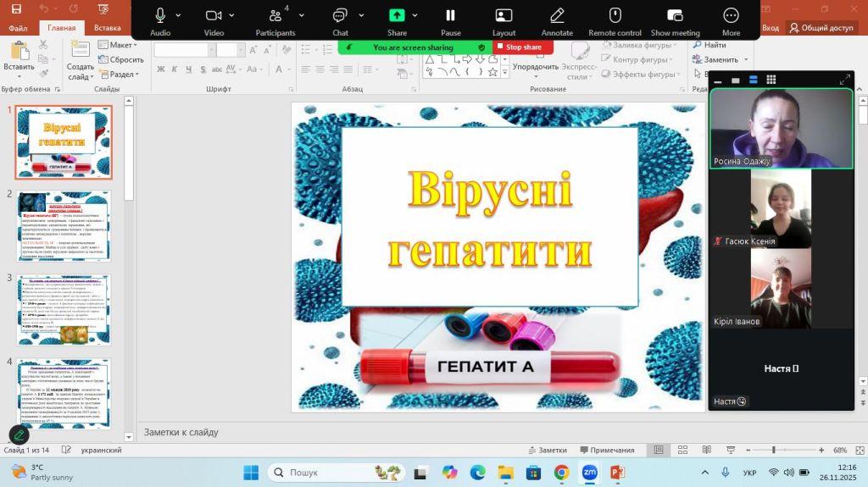The height and width of the screenshot is (487, 868).
Task: Select slide 3 thumbnail in the panel
Action: click(64, 309)
